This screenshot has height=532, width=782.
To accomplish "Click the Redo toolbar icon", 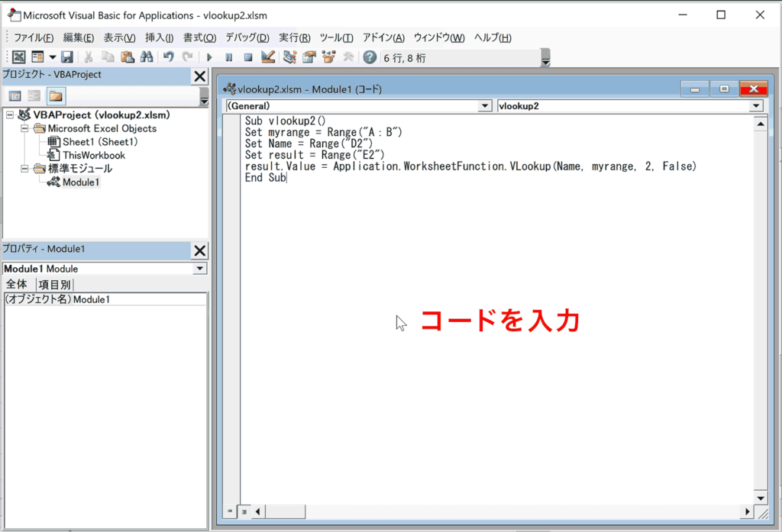I will [x=188, y=57].
